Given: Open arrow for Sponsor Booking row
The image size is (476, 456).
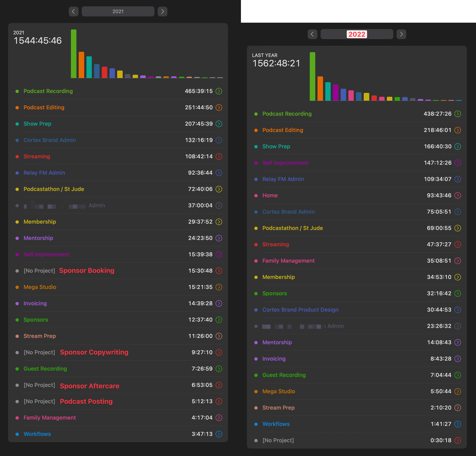Looking at the screenshot, I should pyautogui.click(x=219, y=271).
